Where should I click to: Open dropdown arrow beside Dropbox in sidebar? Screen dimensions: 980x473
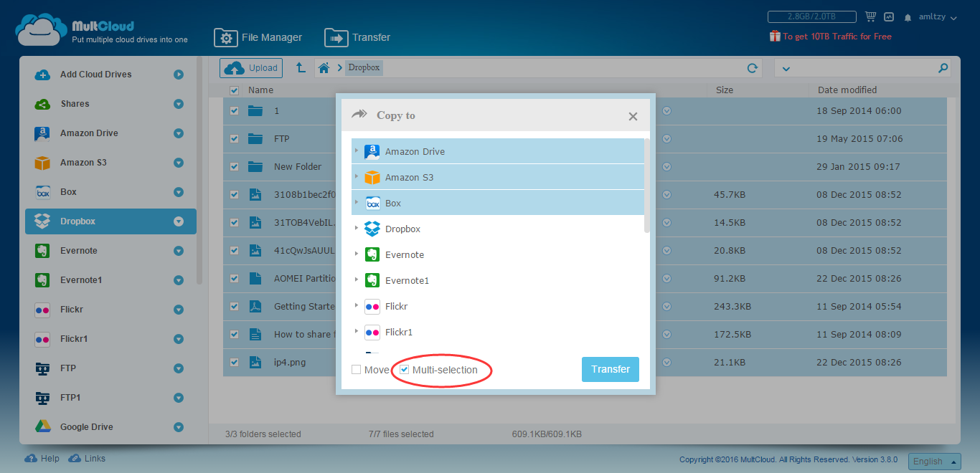pos(179,221)
